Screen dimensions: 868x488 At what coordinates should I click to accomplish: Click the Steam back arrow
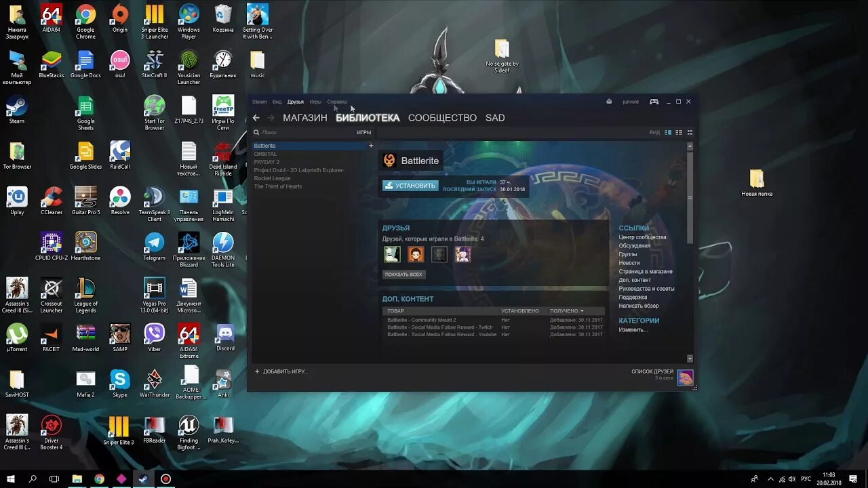(256, 118)
